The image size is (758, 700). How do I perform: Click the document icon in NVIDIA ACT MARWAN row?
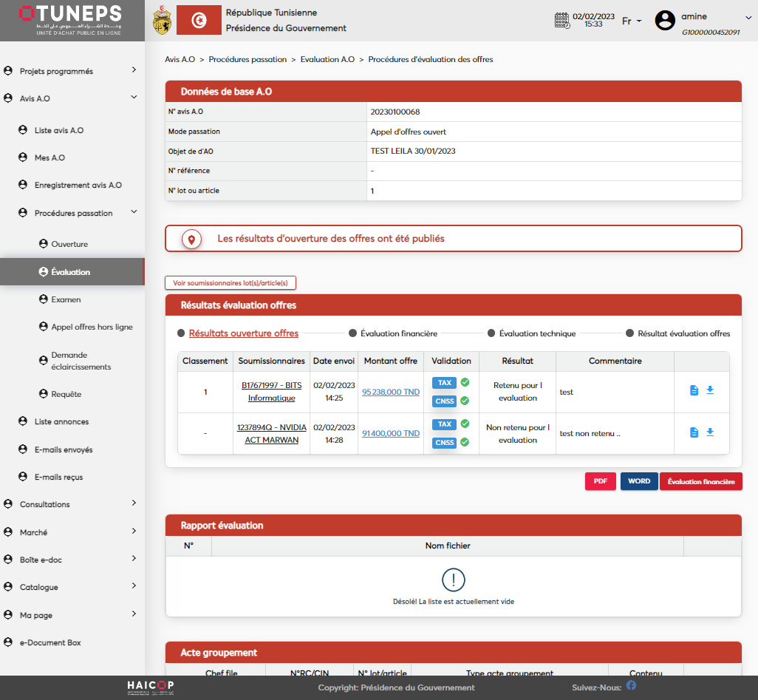694,432
